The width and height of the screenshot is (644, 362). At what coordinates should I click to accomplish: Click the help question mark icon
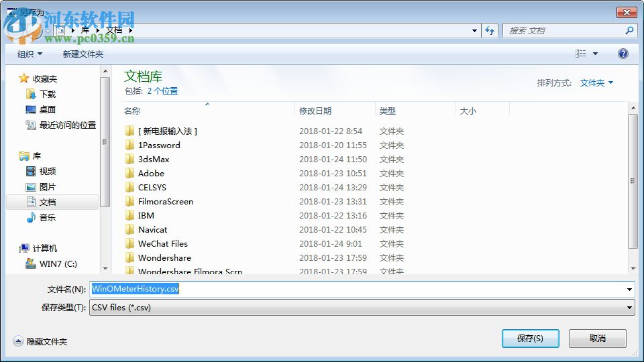point(623,54)
